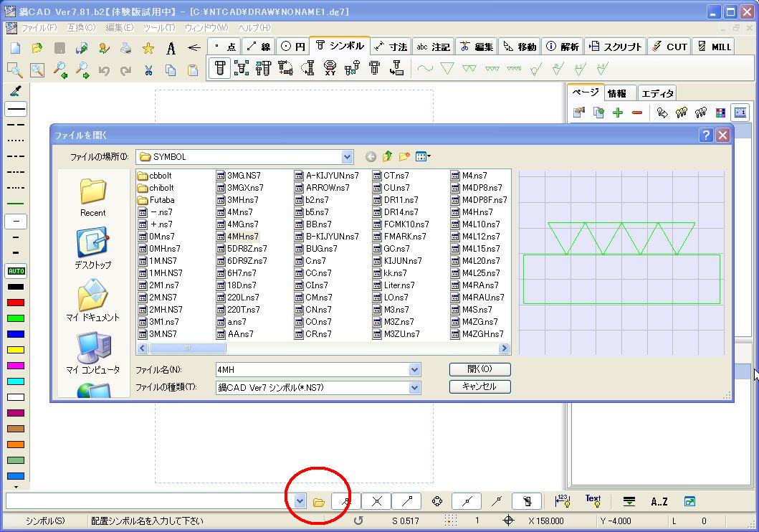Click the Paste clipboard icon
759x532 pixels.
tap(193, 71)
